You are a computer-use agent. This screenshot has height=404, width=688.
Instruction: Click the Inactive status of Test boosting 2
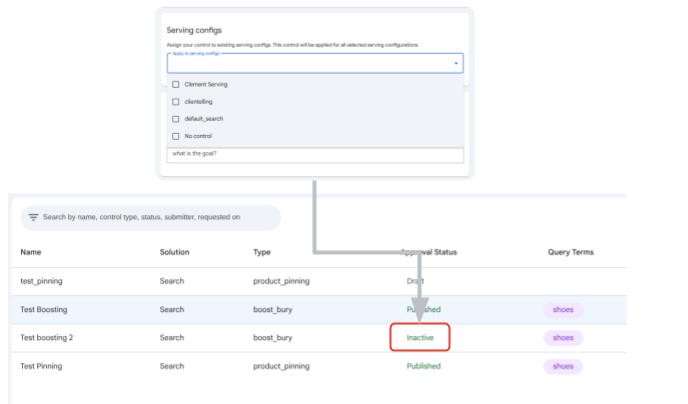[x=421, y=338]
